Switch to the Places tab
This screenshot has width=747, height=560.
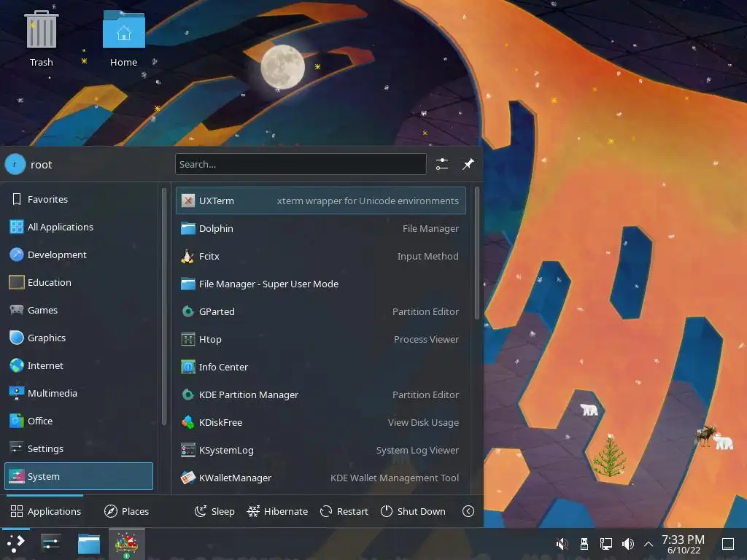pos(126,511)
